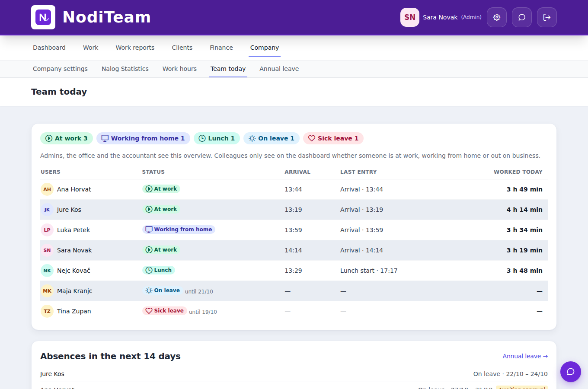588x389 pixels.
Task: Click Maja Kranjc's On leave status
Action: coord(163,290)
